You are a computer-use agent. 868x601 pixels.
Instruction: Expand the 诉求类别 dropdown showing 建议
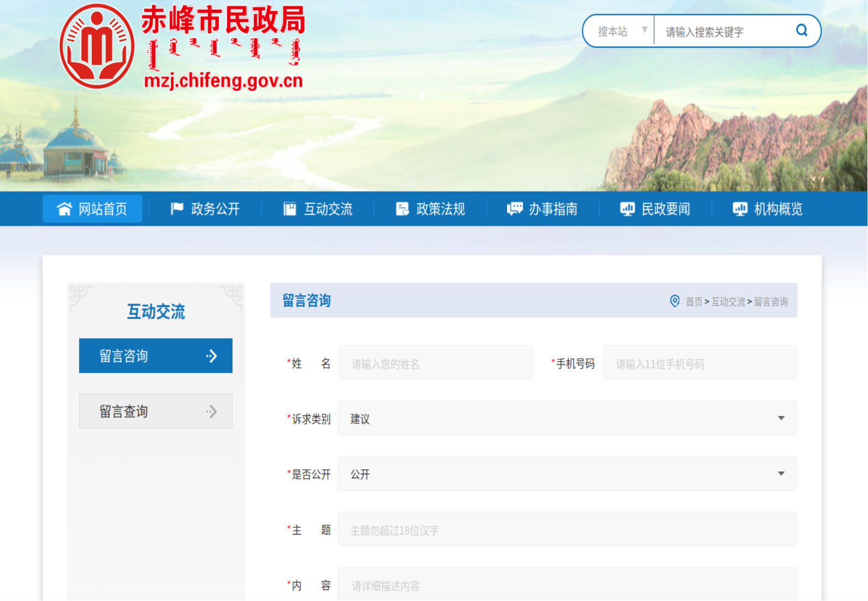pyautogui.click(x=567, y=418)
